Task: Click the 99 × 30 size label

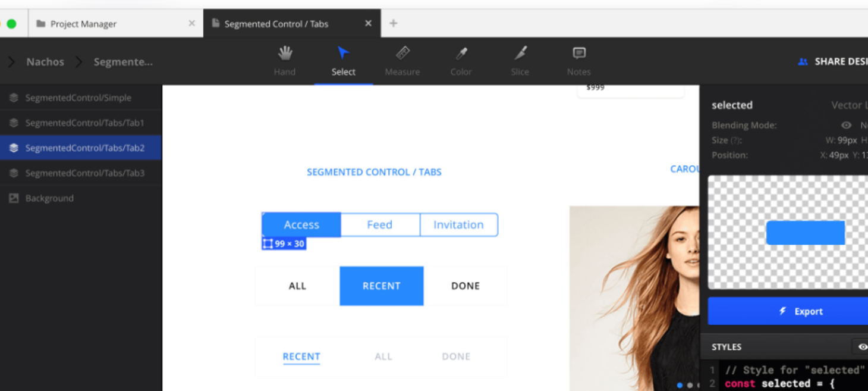Action: [284, 243]
